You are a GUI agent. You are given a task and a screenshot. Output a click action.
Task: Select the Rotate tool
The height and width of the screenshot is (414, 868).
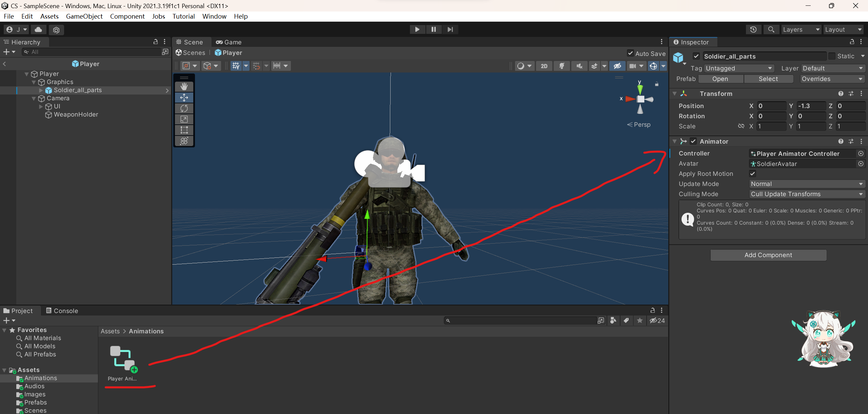click(x=184, y=108)
